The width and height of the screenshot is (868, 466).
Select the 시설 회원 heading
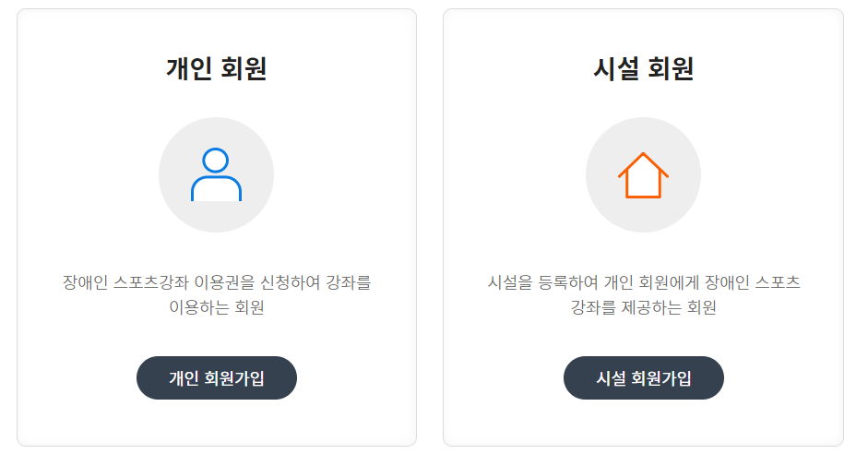(x=643, y=68)
